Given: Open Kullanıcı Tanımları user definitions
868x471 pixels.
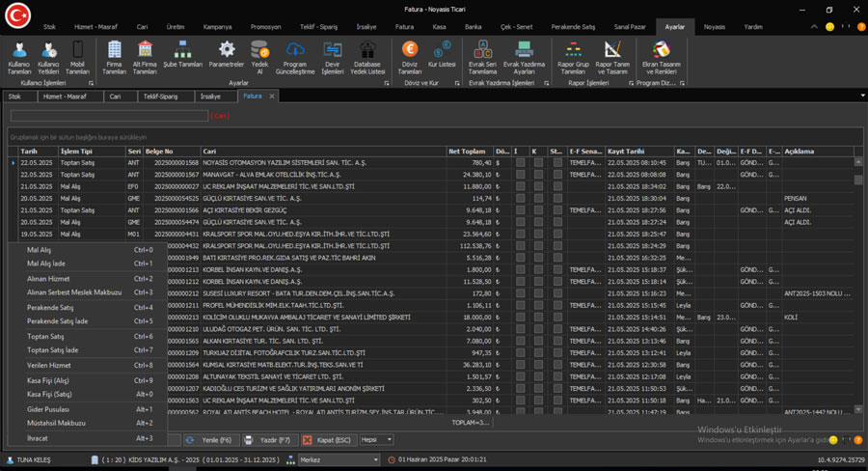Looking at the screenshot, I should (19, 58).
